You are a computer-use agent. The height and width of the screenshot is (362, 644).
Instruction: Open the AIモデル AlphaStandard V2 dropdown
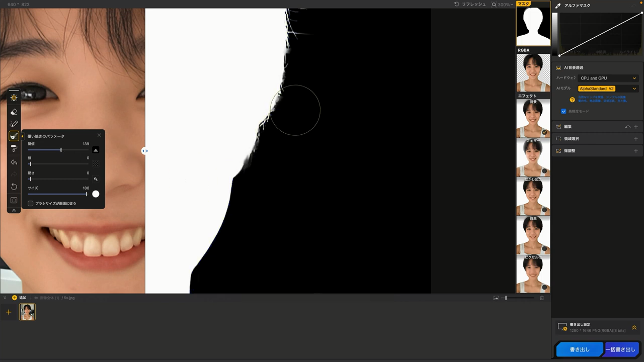[x=608, y=88]
